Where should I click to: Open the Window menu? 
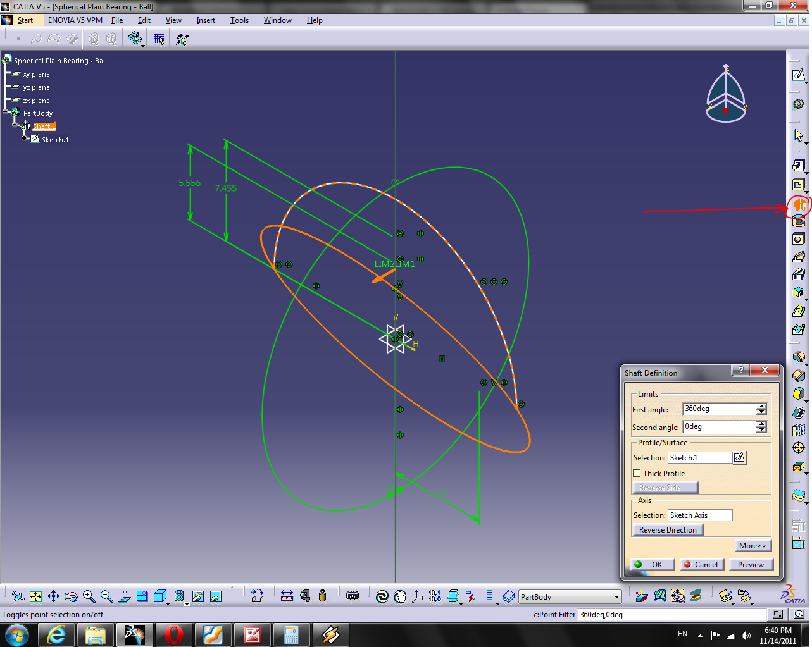[277, 20]
